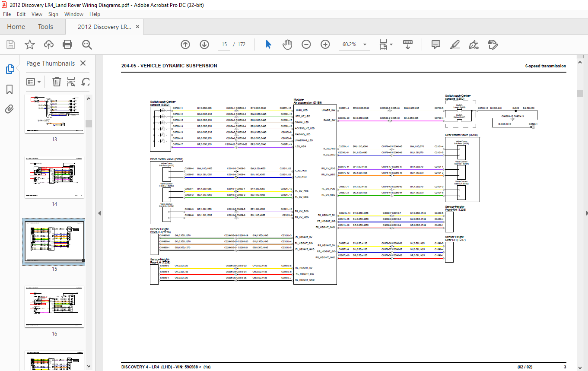
Task: Click the 'Rear control valve (D280)' label
Action: click(x=461, y=135)
